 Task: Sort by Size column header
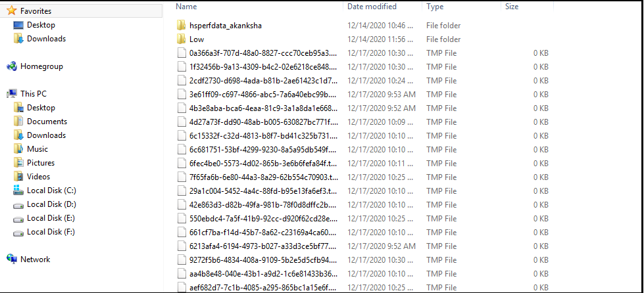(x=512, y=7)
